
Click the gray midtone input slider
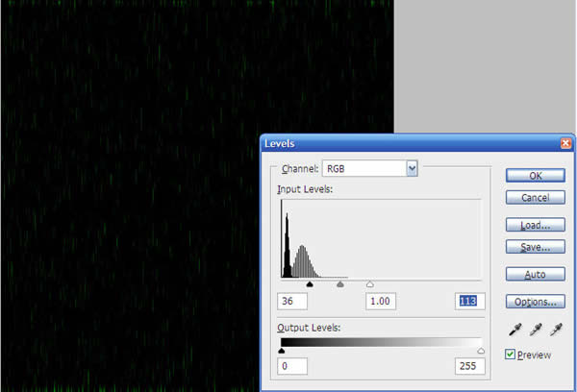340,284
